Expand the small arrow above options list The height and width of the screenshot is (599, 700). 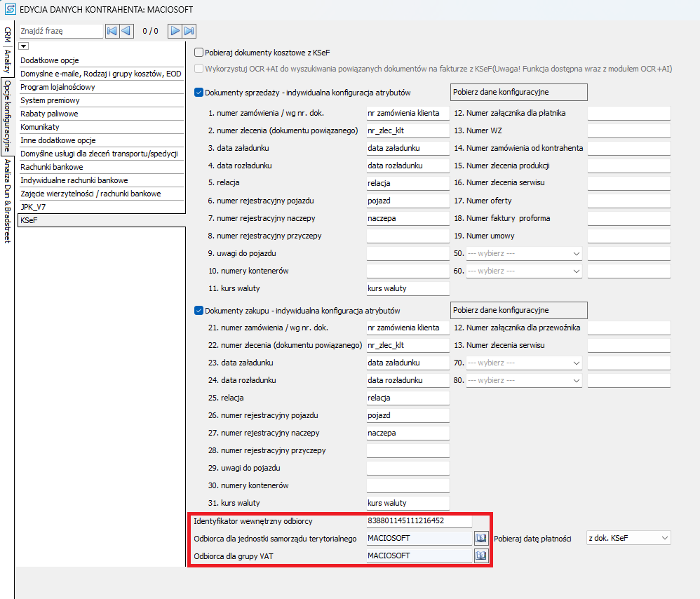pos(24,46)
